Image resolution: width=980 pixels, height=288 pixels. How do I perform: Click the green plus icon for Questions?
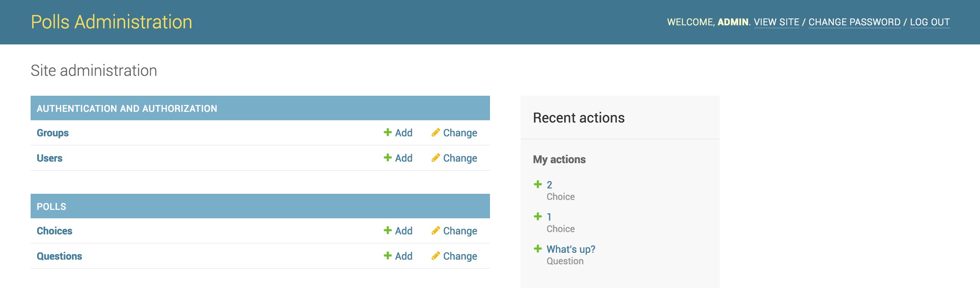coord(387,256)
